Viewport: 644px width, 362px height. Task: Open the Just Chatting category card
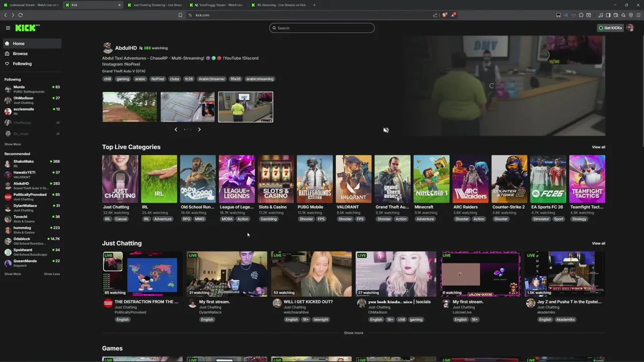point(120,179)
